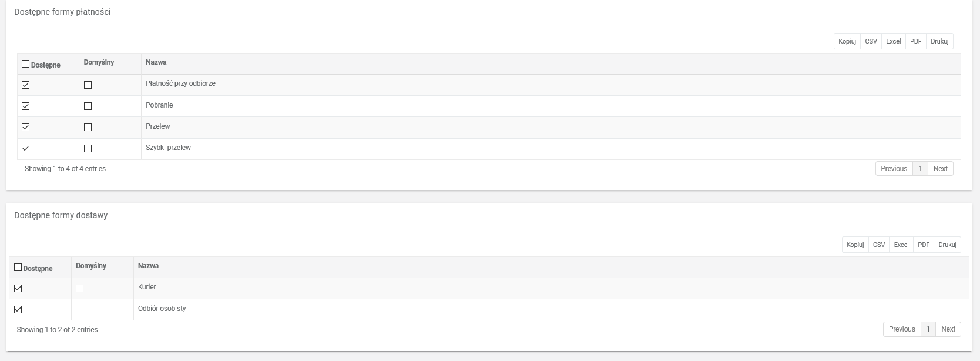Sort delivery methods by Domyślny column
The image size is (980, 361).
click(91, 266)
